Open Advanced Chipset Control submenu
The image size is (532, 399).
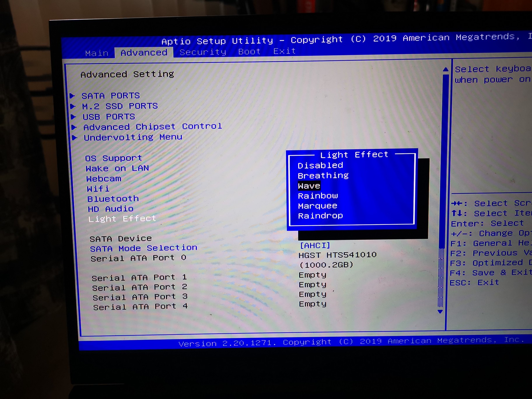pyautogui.click(x=153, y=127)
